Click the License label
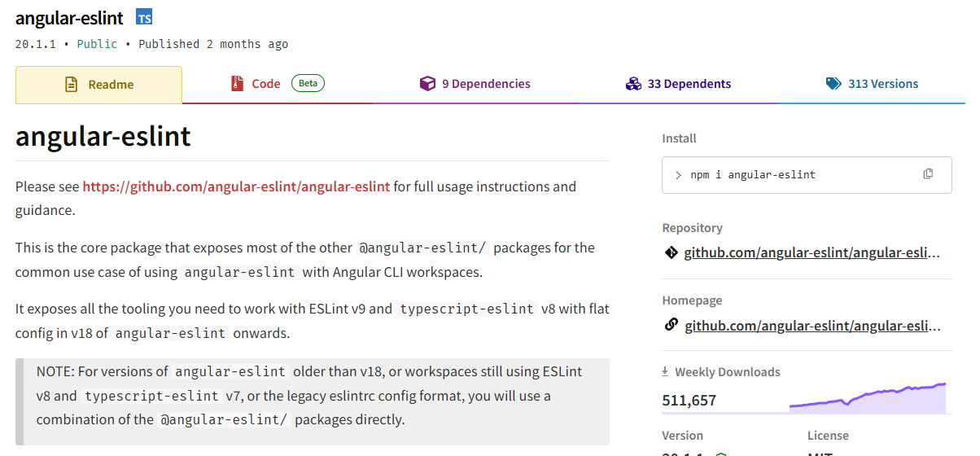This screenshot has width=980, height=456. [828, 436]
